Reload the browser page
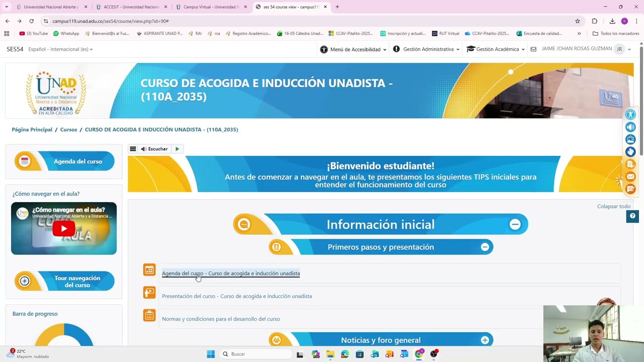The image size is (644, 362). click(31, 21)
